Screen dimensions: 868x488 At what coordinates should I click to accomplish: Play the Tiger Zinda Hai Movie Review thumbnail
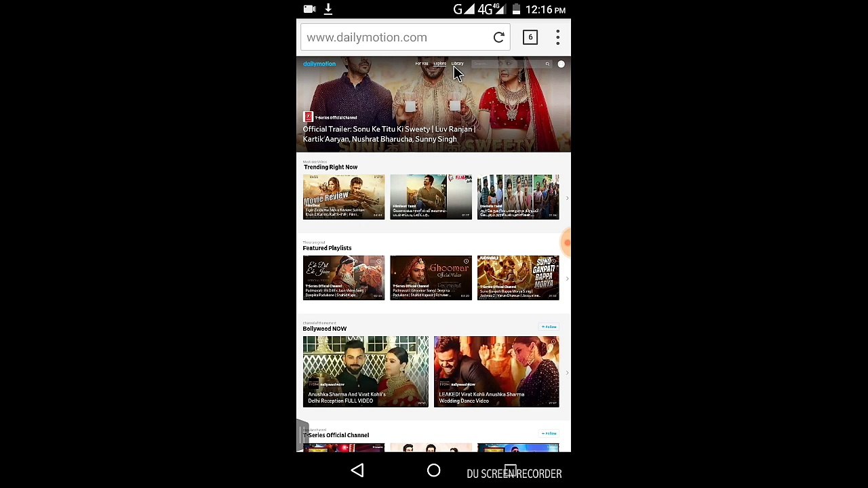coord(344,197)
